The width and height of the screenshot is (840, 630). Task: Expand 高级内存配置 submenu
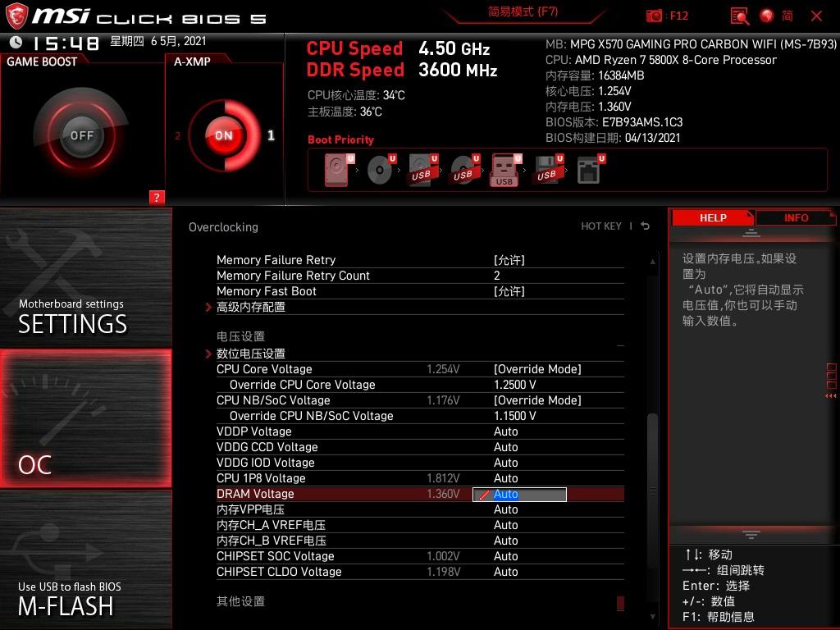coord(251,307)
